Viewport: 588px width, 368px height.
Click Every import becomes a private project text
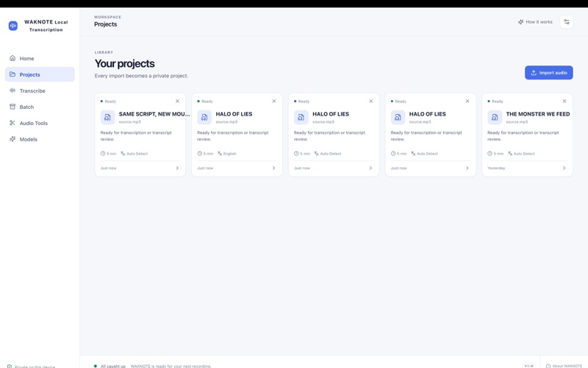coord(141,76)
